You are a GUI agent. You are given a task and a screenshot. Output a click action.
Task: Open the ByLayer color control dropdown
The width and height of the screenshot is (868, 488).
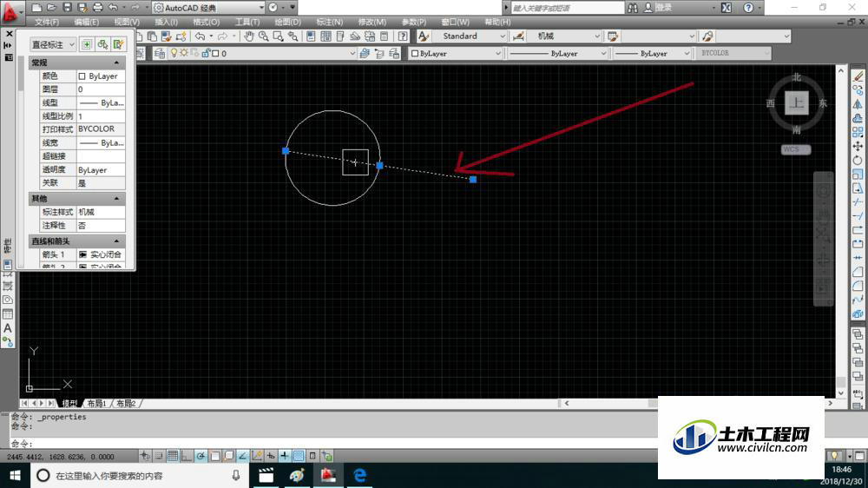click(x=456, y=53)
